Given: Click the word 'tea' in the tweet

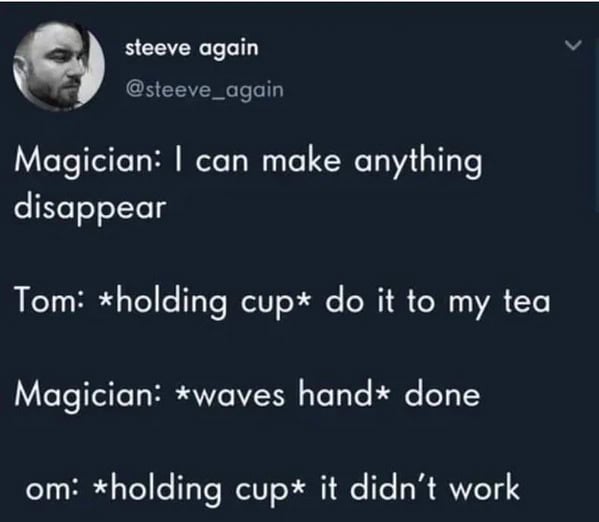Looking at the screenshot, I should pyautogui.click(x=527, y=302).
